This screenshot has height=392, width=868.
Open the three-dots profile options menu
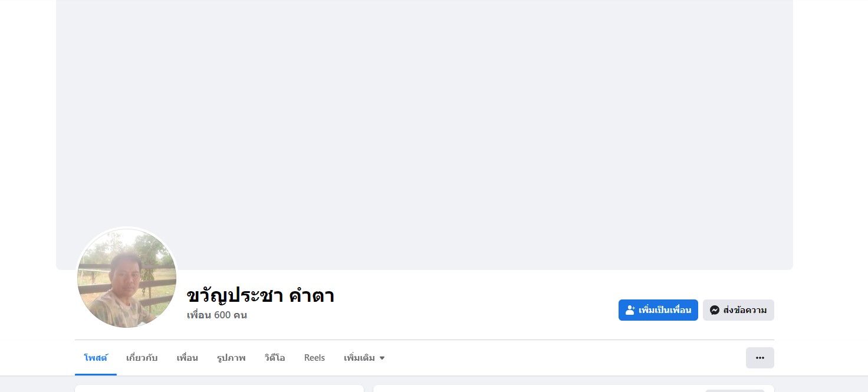(759, 358)
